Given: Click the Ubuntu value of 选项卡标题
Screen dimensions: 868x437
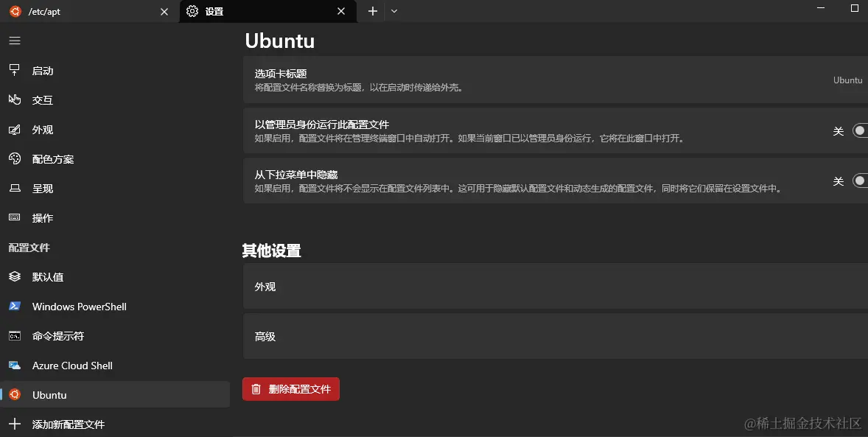Looking at the screenshot, I should (x=847, y=80).
